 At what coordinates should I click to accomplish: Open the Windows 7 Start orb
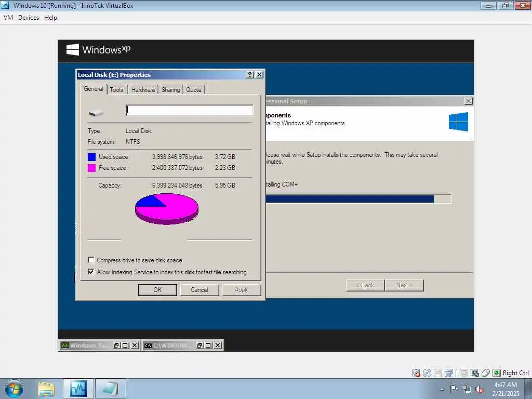pos(14,389)
